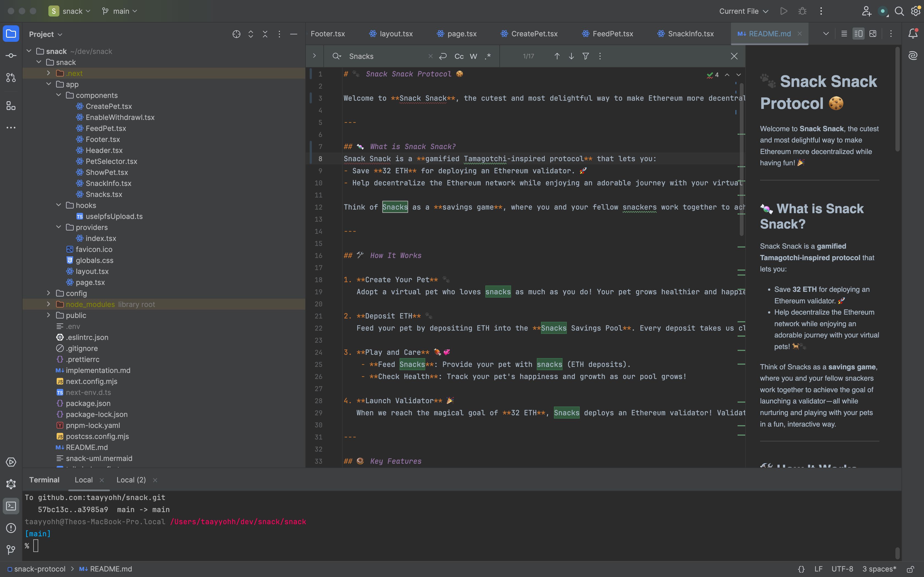Open the Problems tool window
Screen dimensions: 924x577
[x=11, y=528]
